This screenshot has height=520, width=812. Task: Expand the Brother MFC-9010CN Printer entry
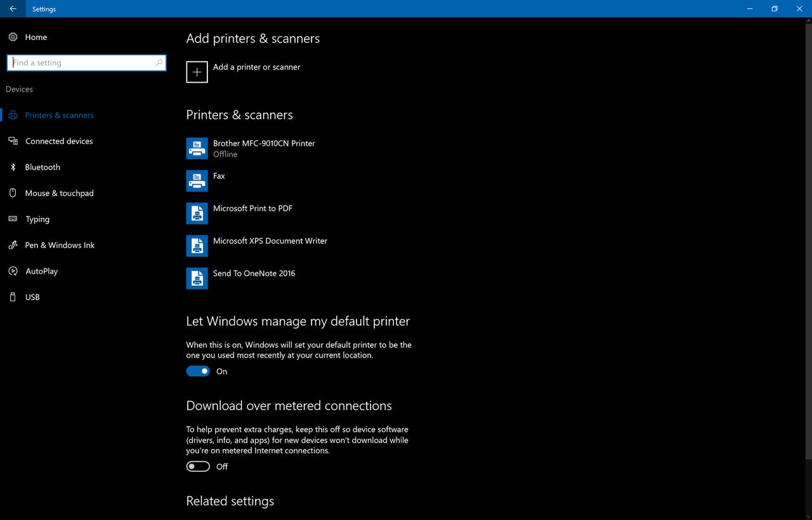[264, 148]
